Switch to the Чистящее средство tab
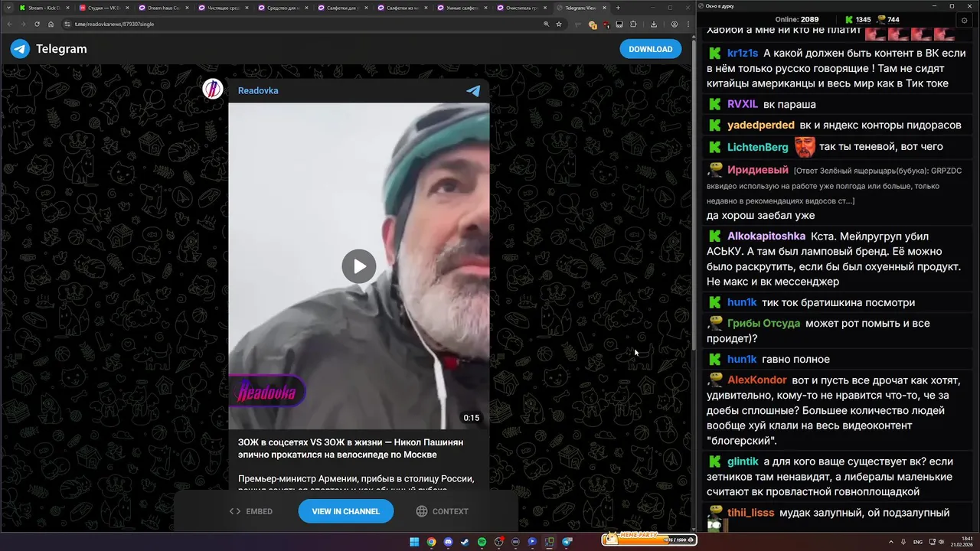 tap(223, 8)
